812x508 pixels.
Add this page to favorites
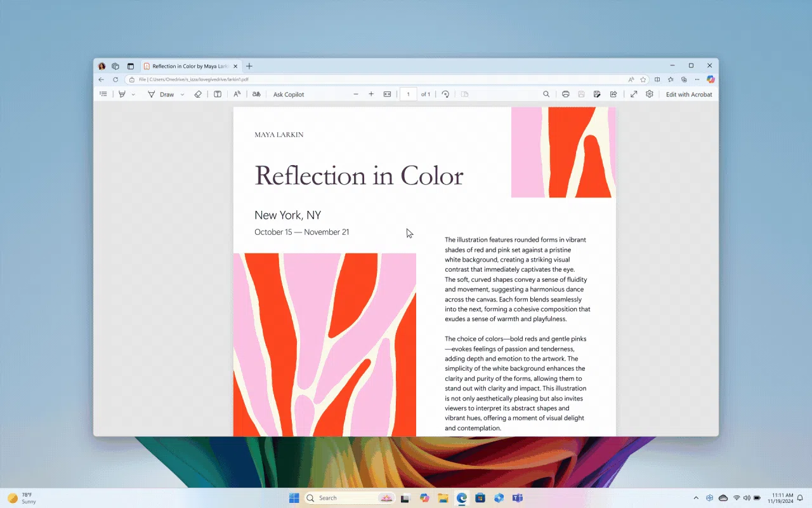point(643,79)
